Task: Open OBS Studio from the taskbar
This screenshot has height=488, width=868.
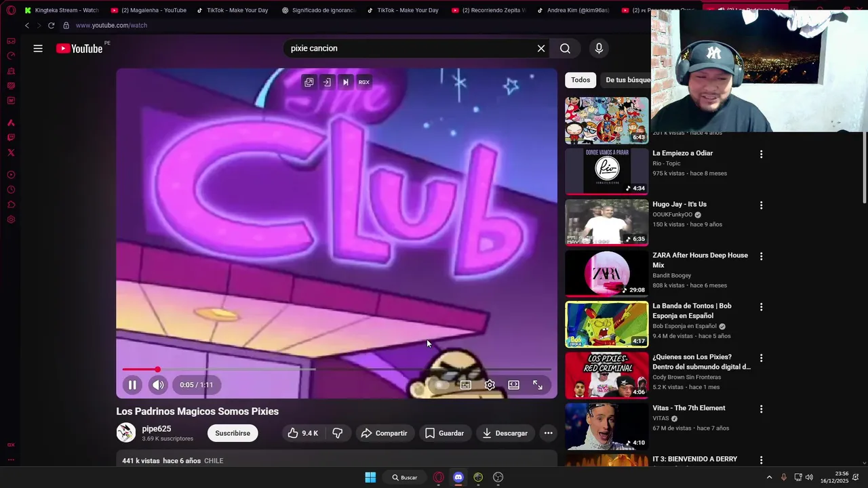Action: pos(498,477)
